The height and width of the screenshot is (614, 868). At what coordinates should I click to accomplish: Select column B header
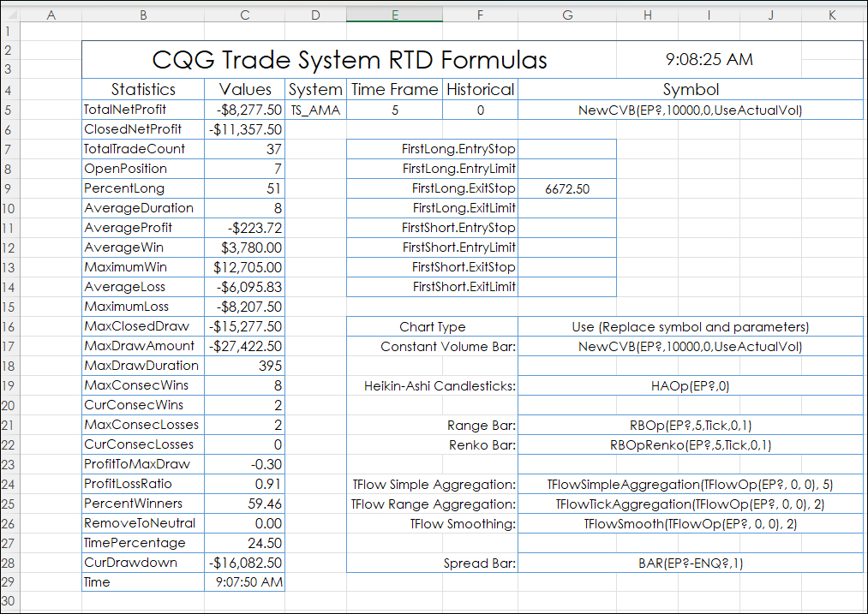click(x=143, y=15)
